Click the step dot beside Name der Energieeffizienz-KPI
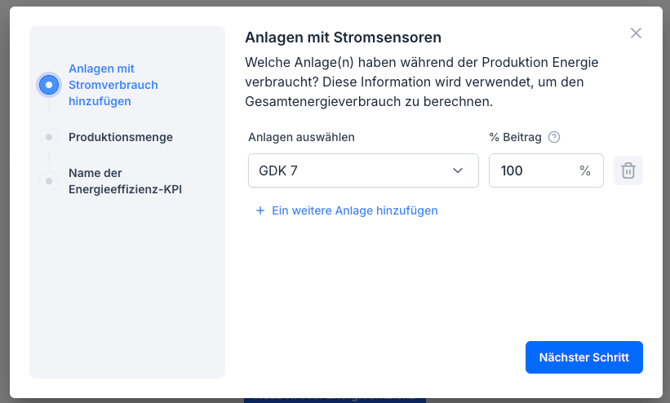The image size is (670, 403). click(48, 181)
